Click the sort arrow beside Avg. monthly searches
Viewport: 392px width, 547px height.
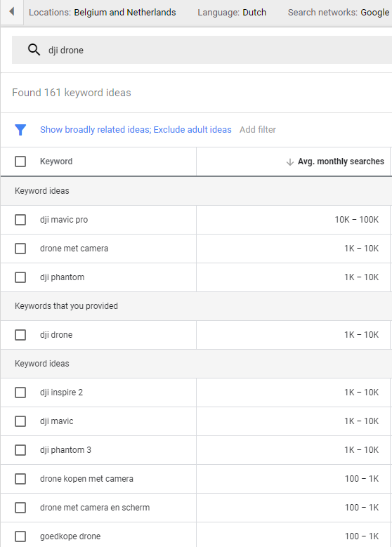289,162
